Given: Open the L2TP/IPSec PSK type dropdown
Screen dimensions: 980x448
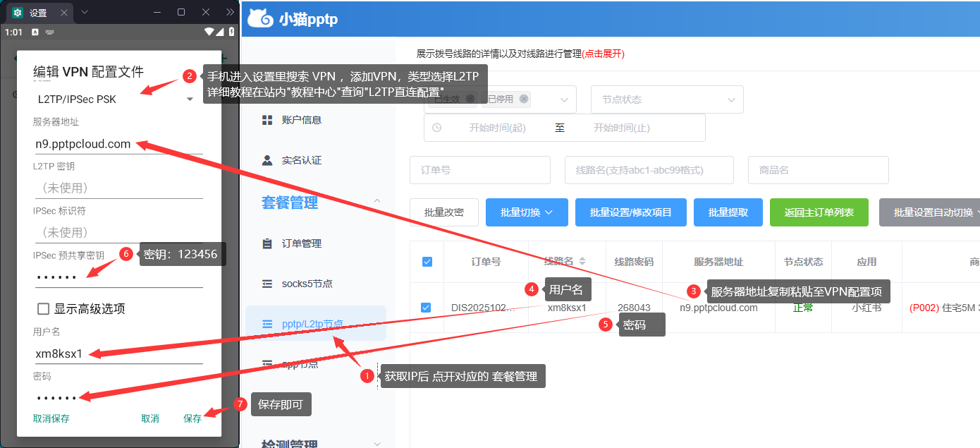Looking at the screenshot, I should pyautogui.click(x=116, y=99).
